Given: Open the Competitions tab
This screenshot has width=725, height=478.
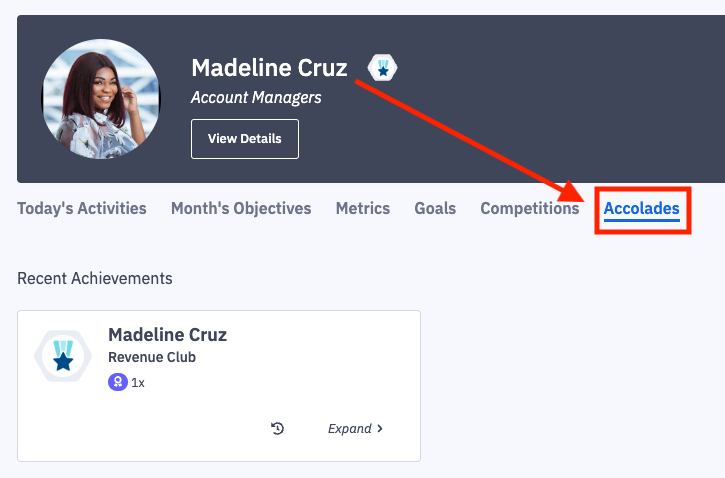Looking at the screenshot, I should [x=530, y=209].
